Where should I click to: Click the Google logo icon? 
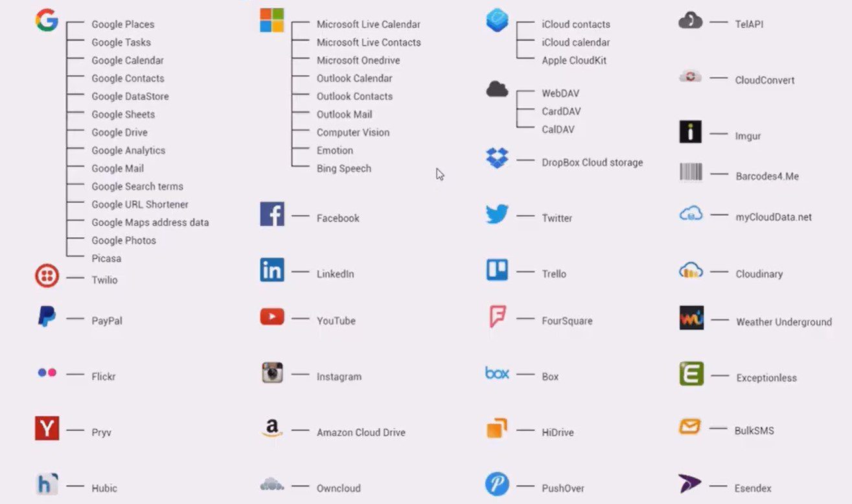[47, 21]
